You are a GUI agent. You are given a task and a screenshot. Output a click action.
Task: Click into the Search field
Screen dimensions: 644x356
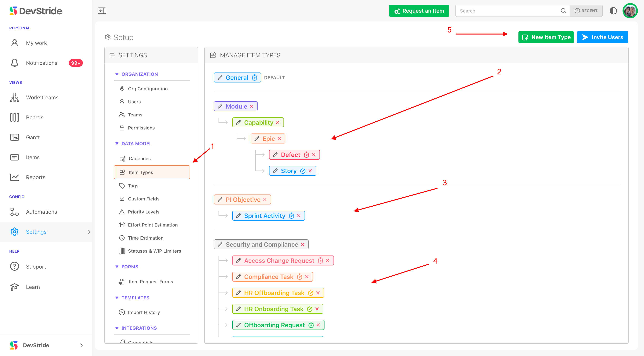[508, 11]
